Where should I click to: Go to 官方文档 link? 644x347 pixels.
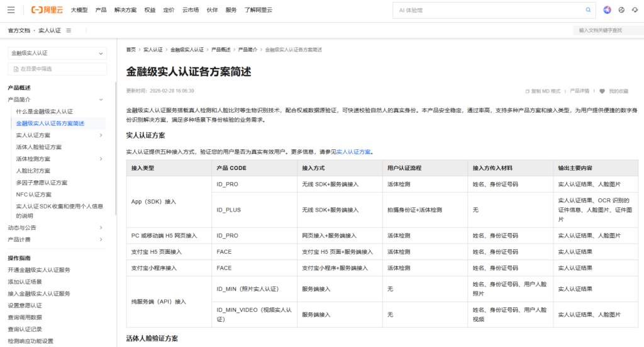click(x=19, y=30)
